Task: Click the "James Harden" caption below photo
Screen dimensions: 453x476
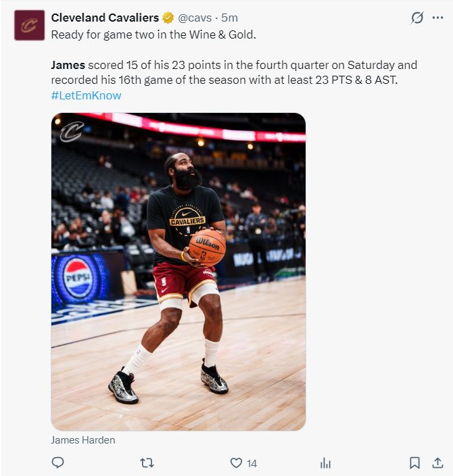Action: click(x=83, y=440)
